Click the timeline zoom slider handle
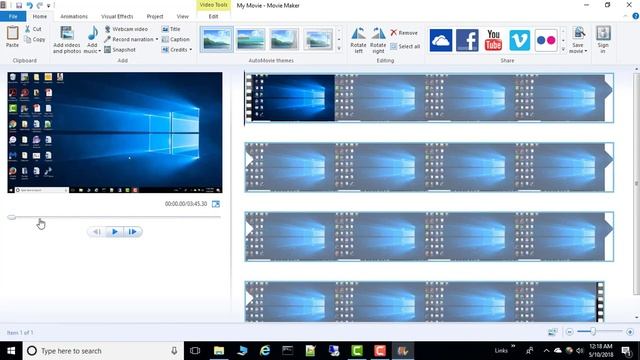 pos(593,331)
